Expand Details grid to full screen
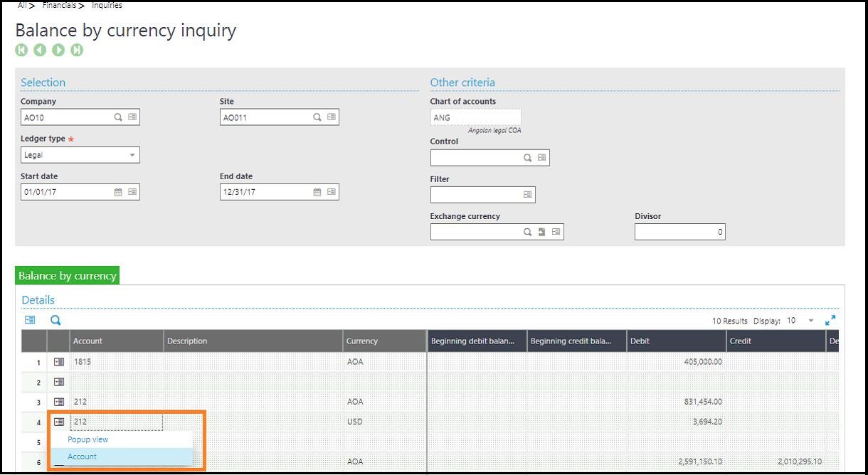The image size is (868, 475). click(x=830, y=321)
